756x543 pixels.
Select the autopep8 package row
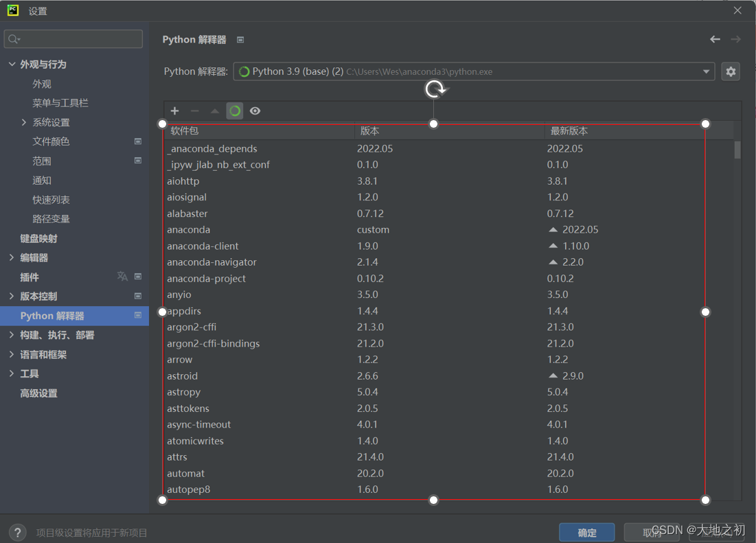click(x=448, y=489)
